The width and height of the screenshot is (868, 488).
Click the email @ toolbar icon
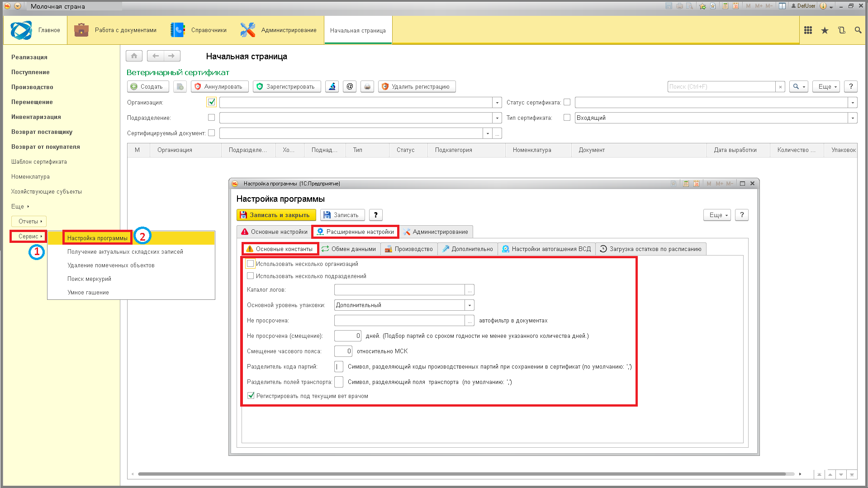click(350, 86)
